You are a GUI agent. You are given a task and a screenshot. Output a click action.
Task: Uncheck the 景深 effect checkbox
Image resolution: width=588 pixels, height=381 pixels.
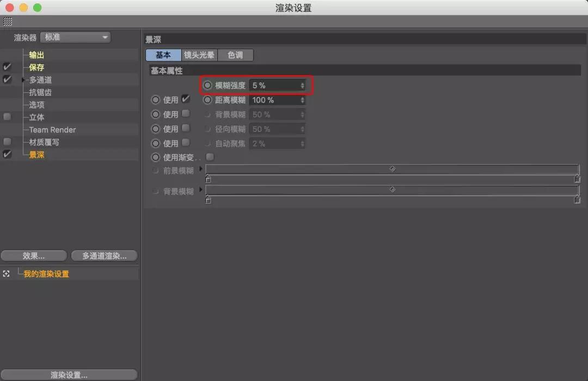coord(7,154)
